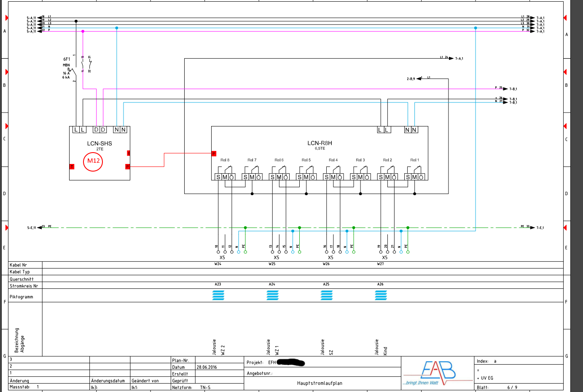This screenshot has height=392, width=583.
Task: Select the Jalousie pictogram under A25
Action: [326, 295]
